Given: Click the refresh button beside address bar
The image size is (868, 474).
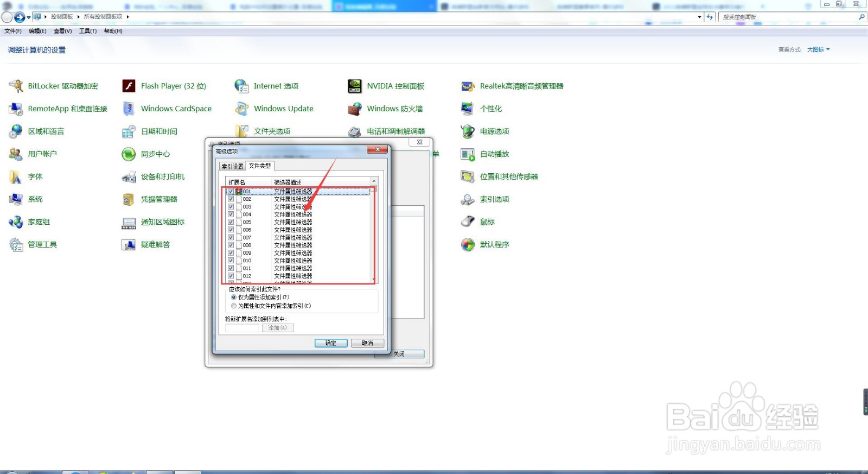Looking at the screenshot, I should [710, 17].
